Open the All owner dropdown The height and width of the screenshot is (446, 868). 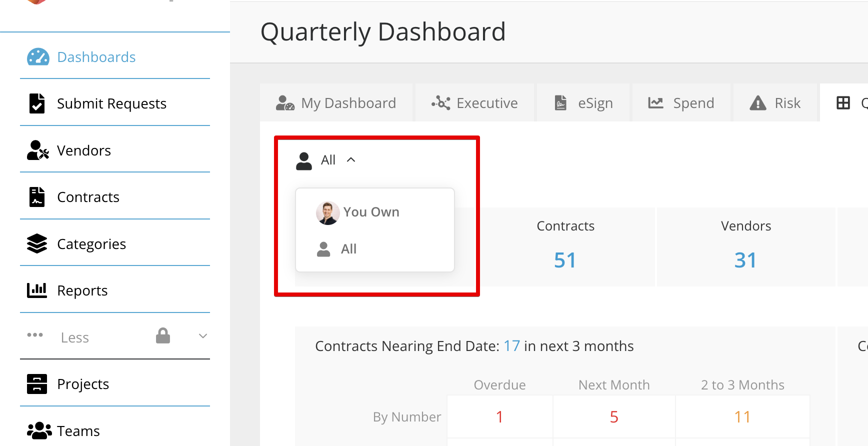click(328, 159)
